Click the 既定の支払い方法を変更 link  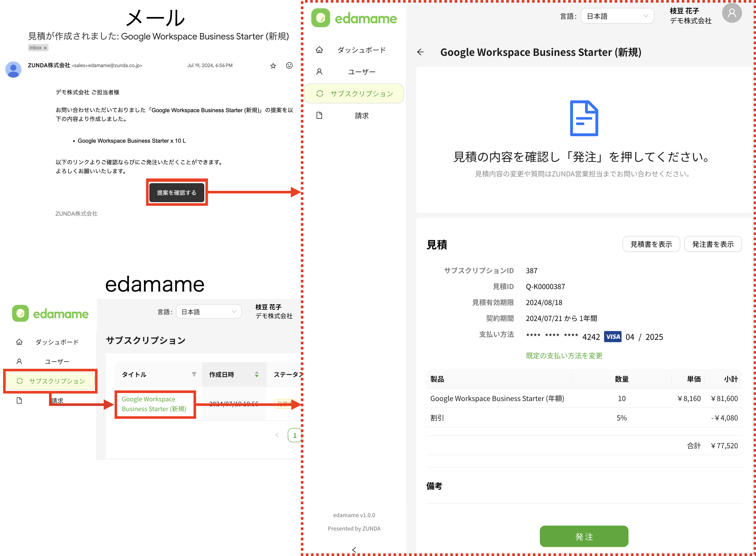click(x=564, y=355)
